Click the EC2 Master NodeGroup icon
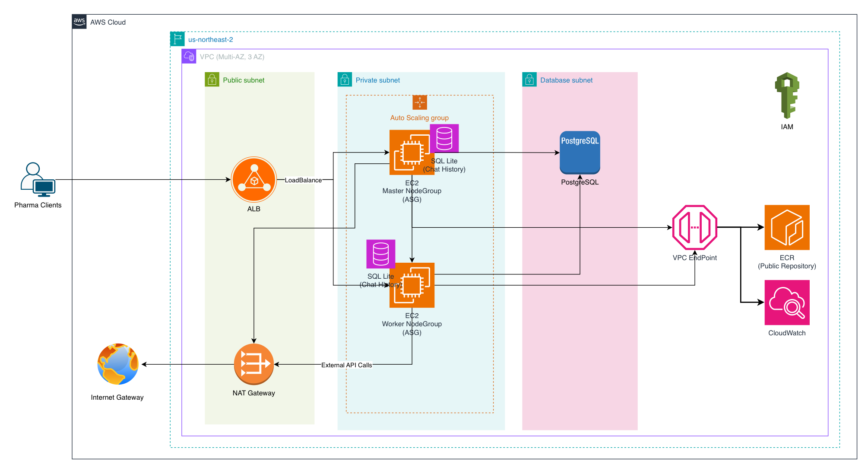The image size is (868, 471). pos(412,153)
